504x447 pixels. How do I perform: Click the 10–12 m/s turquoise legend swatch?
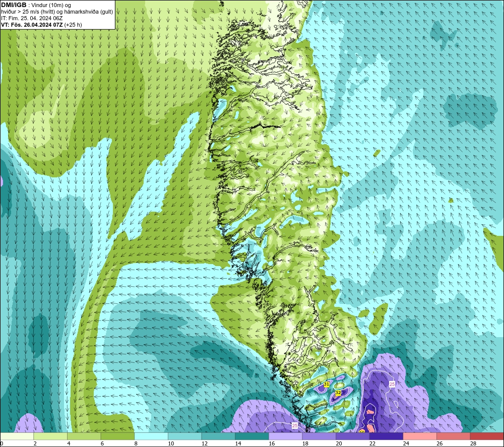(184, 436)
